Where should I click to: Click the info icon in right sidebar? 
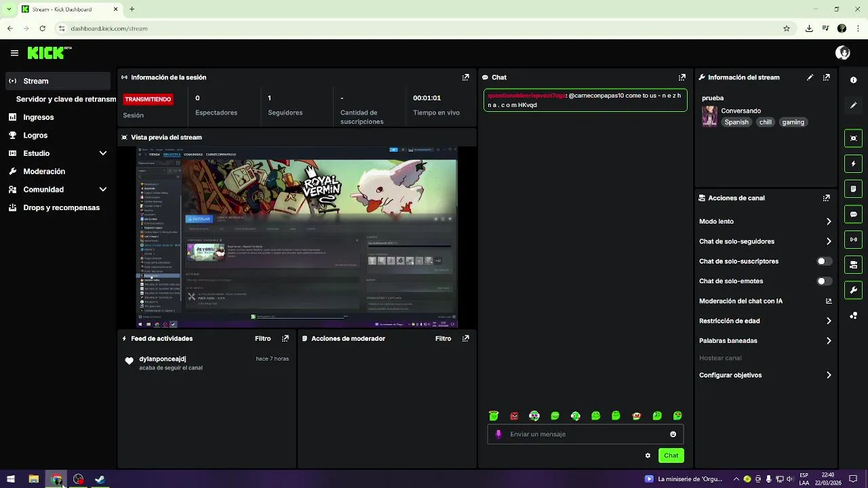point(853,80)
